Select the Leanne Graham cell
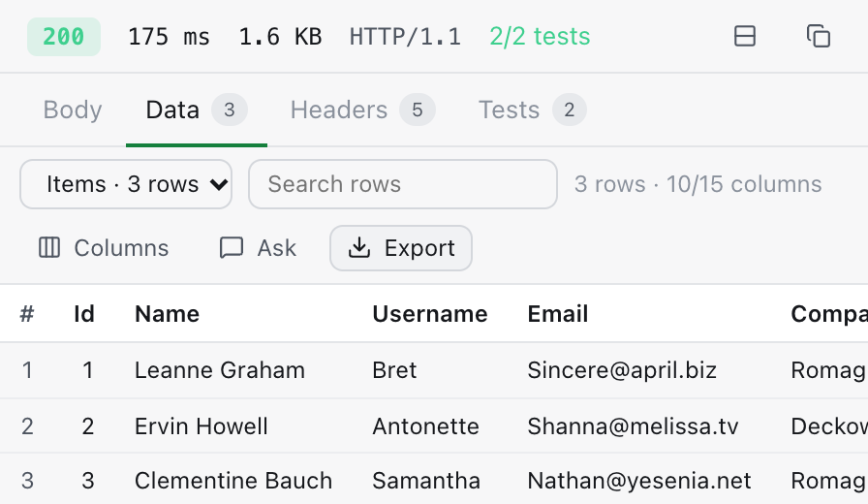868x504 pixels. [220, 370]
